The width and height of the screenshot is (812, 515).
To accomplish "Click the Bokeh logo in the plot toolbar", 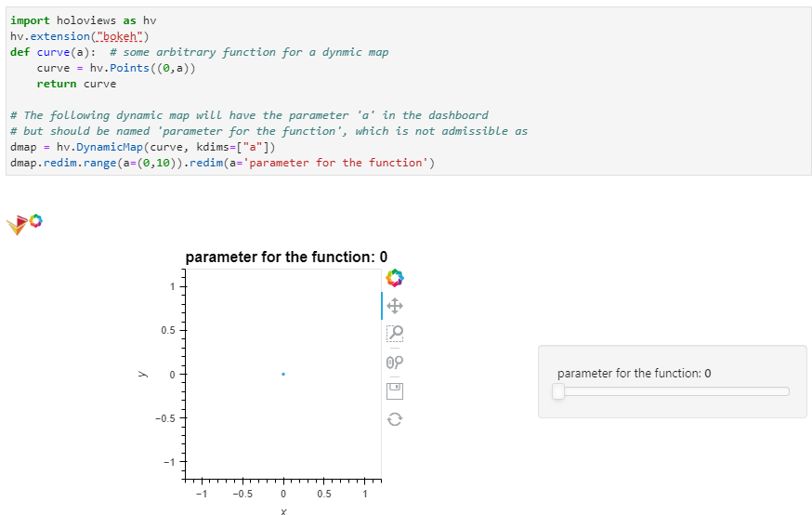I will pos(395,277).
